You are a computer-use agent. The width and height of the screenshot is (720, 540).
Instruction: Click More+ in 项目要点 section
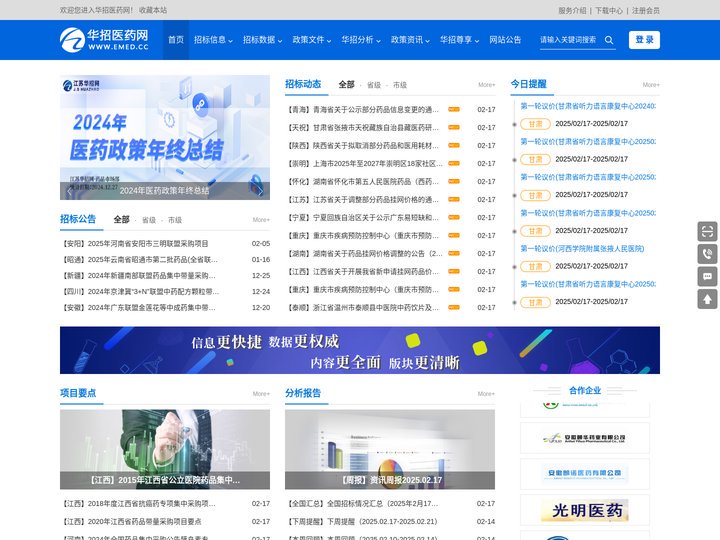[x=261, y=394]
